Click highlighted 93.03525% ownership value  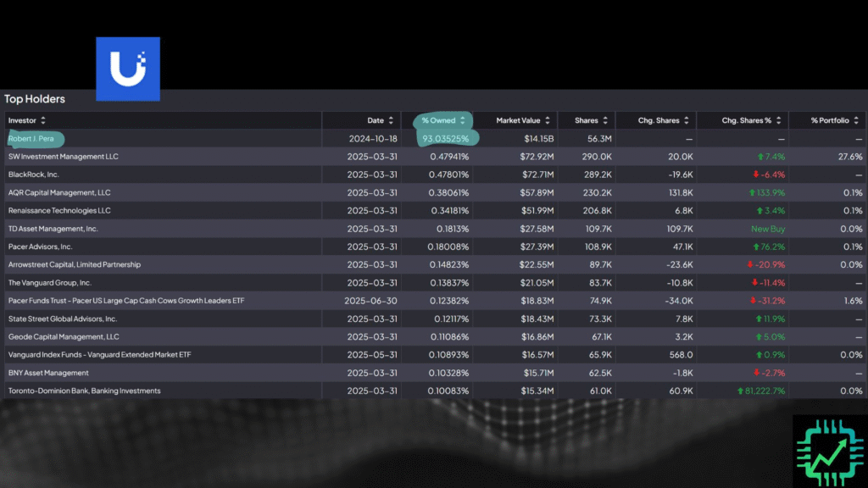click(446, 139)
